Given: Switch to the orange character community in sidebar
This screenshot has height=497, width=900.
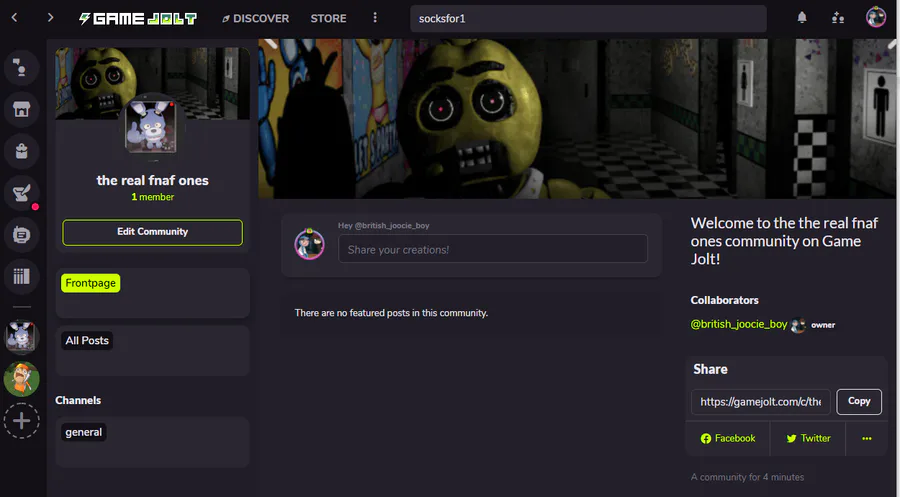Looking at the screenshot, I should (x=21, y=379).
